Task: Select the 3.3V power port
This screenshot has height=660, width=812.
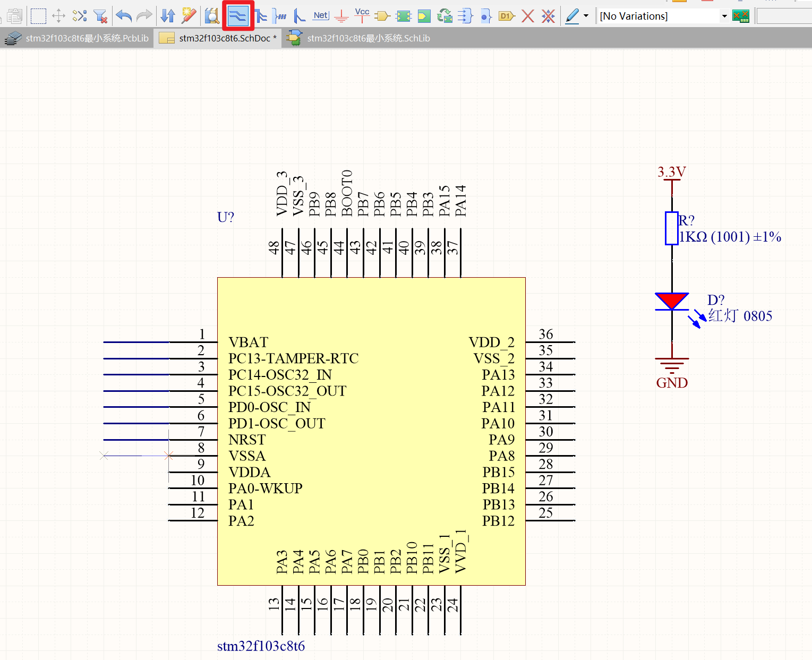Action: click(x=672, y=172)
